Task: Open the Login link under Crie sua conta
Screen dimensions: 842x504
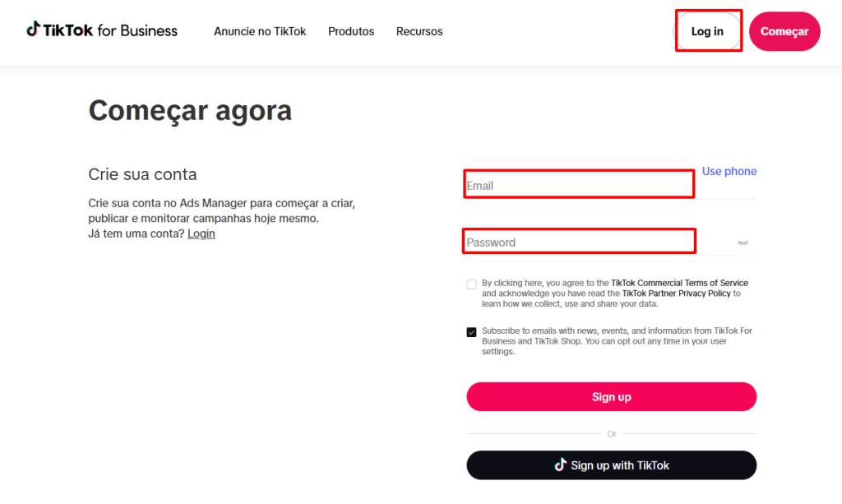Action: point(201,234)
